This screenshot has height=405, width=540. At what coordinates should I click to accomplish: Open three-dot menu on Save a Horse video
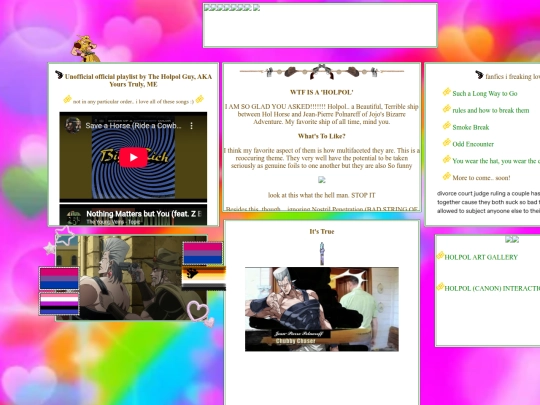pyautogui.click(x=191, y=126)
